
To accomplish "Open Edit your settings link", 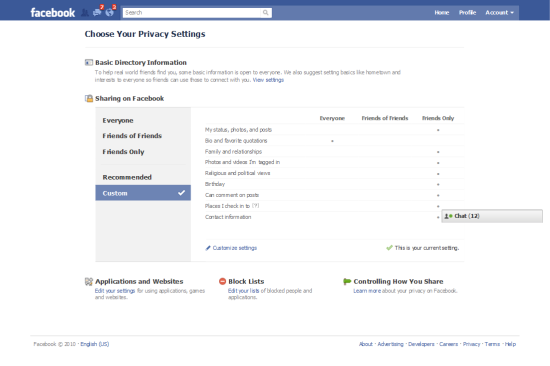I will [115, 291].
